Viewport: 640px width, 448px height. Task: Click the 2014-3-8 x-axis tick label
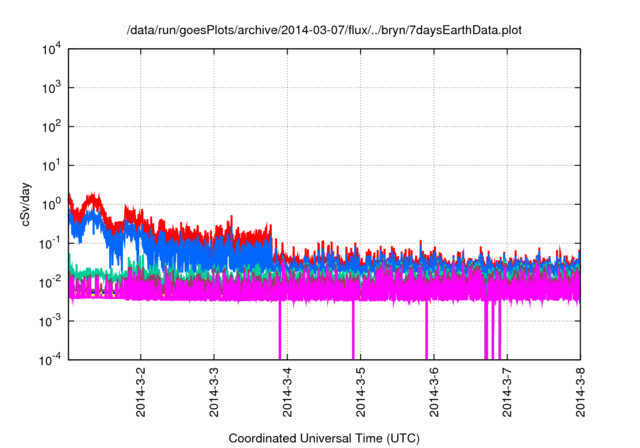point(580,392)
